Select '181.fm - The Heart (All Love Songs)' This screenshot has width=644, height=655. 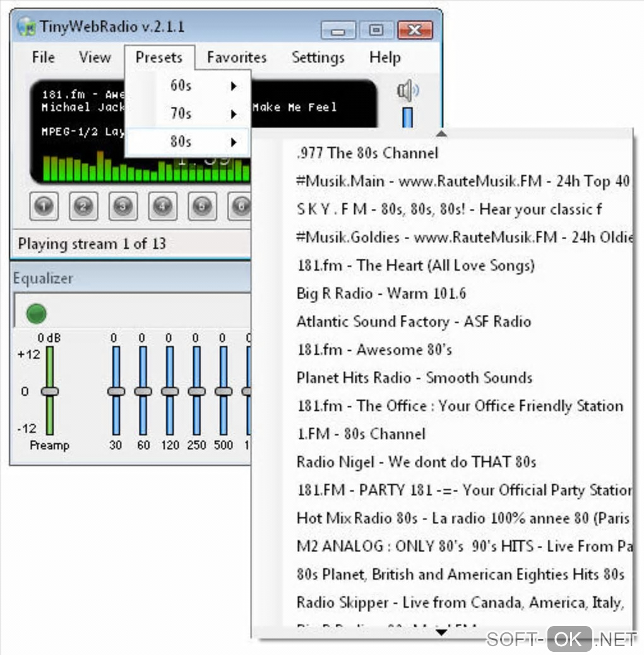[x=442, y=265]
